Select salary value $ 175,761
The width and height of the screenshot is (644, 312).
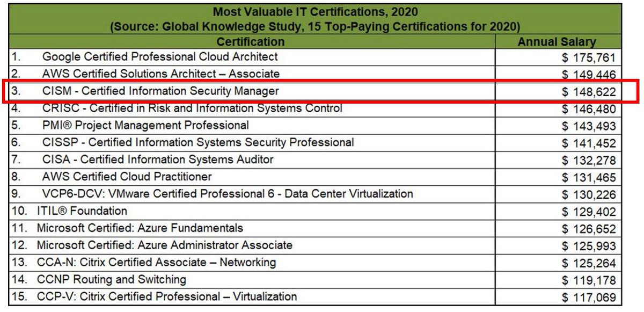(x=589, y=58)
